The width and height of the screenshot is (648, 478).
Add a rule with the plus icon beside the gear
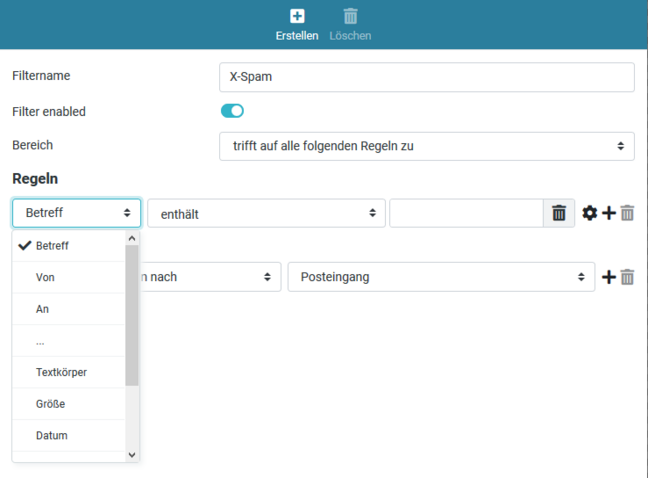click(609, 213)
